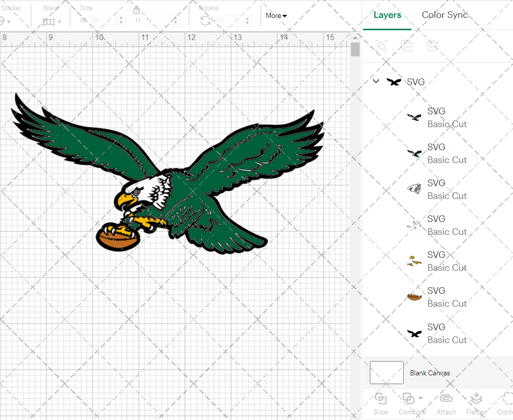Click the Sticker tool icon
Viewport: 513px width, 420px height.
(2, 21)
